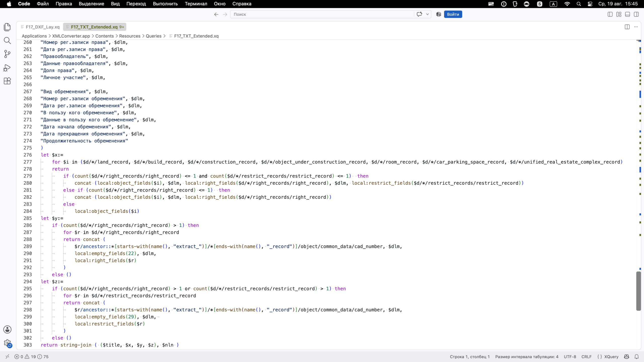Open the Search view in activity bar

[7, 40]
